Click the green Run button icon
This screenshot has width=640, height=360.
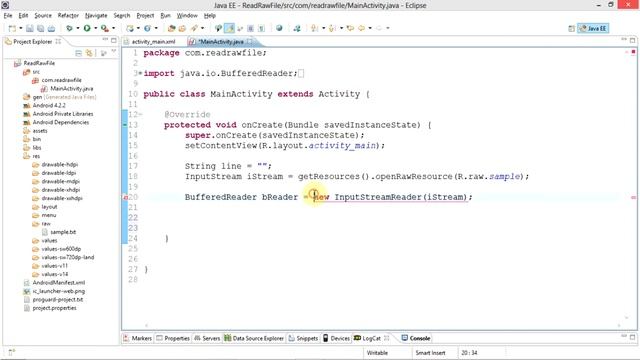pos(87,28)
